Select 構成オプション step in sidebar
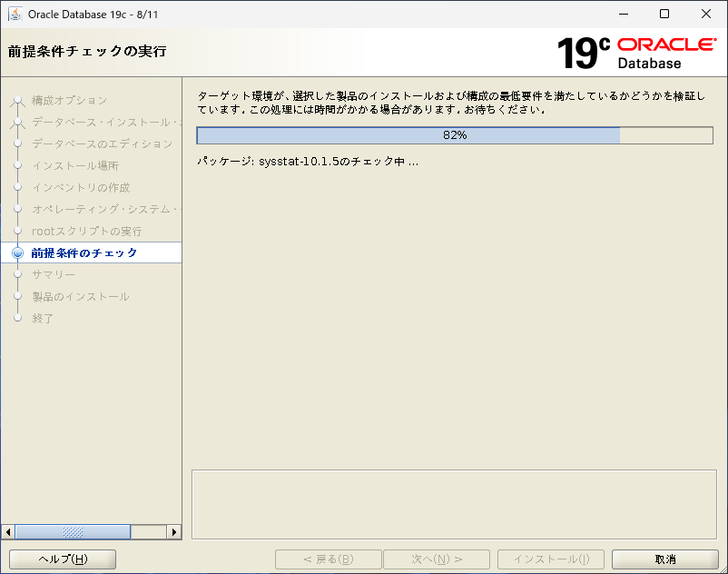728x574 pixels. point(69,100)
